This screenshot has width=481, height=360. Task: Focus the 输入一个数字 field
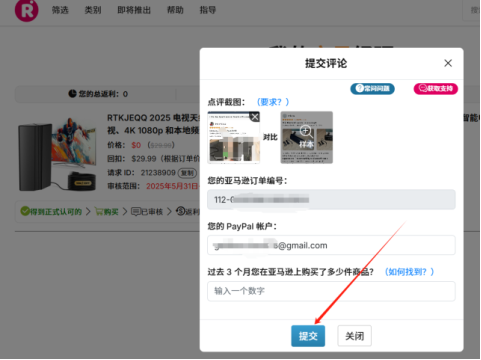[331, 291]
